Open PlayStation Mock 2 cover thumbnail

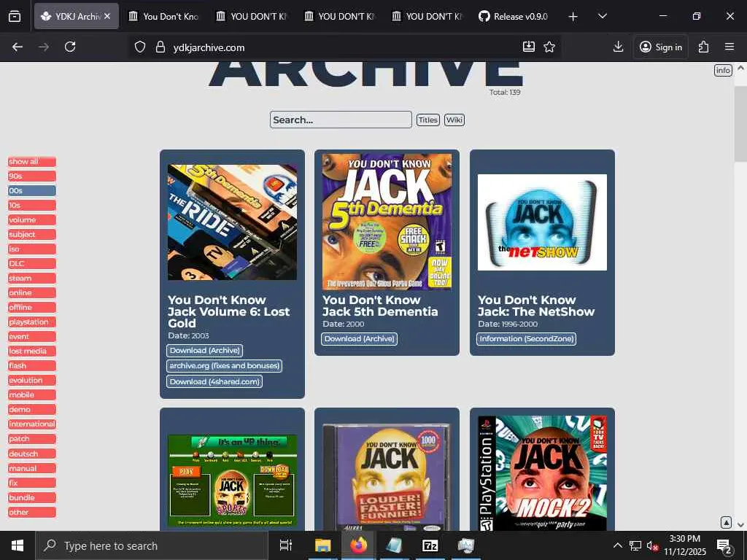(x=542, y=473)
